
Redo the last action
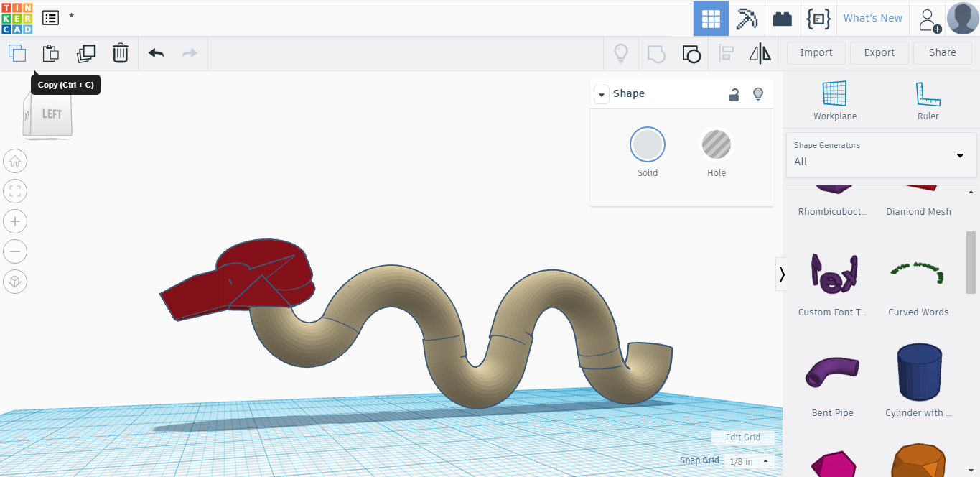190,53
